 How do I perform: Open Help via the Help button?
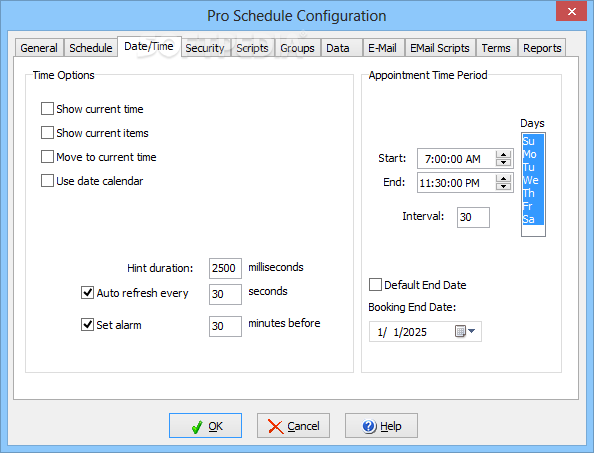[x=381, y=426]
